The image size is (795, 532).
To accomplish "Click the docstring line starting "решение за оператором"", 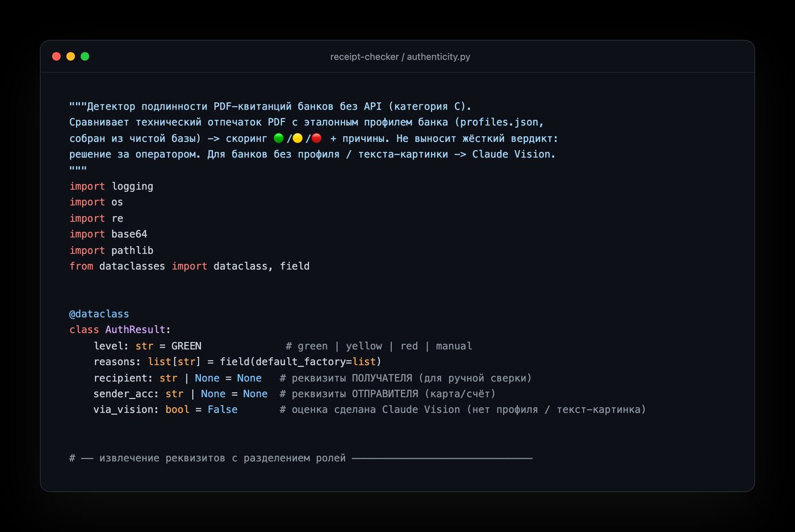I will coord(312,154).
